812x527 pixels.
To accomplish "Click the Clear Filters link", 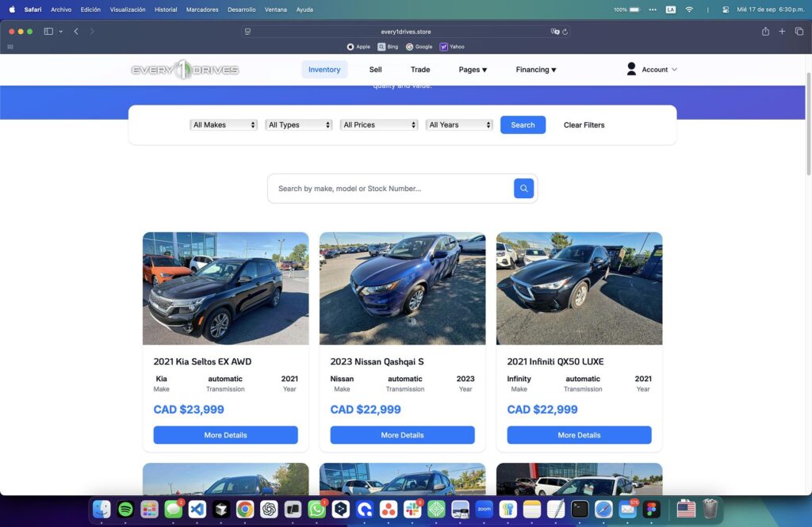I will coord(584,125).
